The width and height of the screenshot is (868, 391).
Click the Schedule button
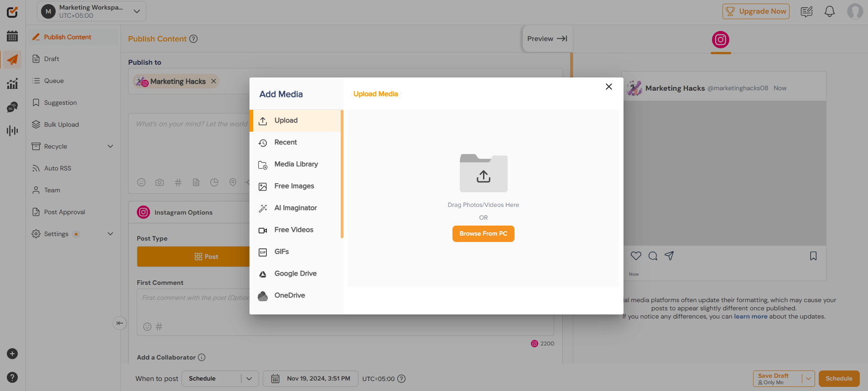pos(839,379)
